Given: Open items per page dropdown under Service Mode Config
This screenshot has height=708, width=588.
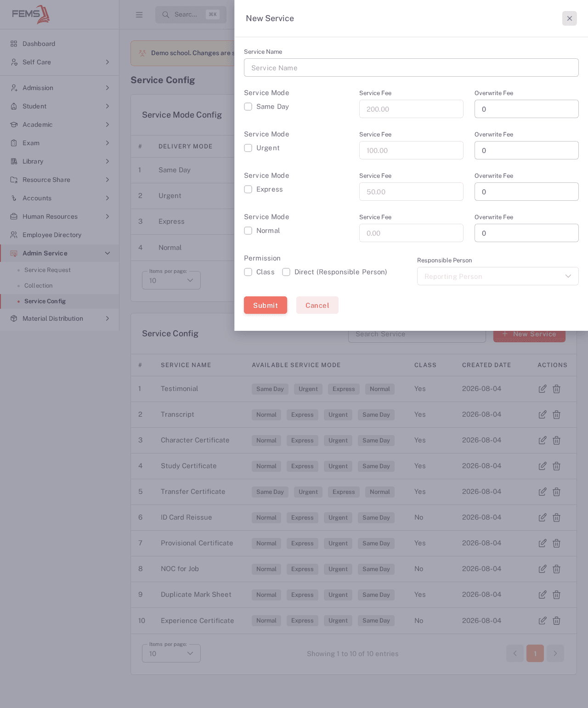Looking at the screenshot, I should [171, 280].
